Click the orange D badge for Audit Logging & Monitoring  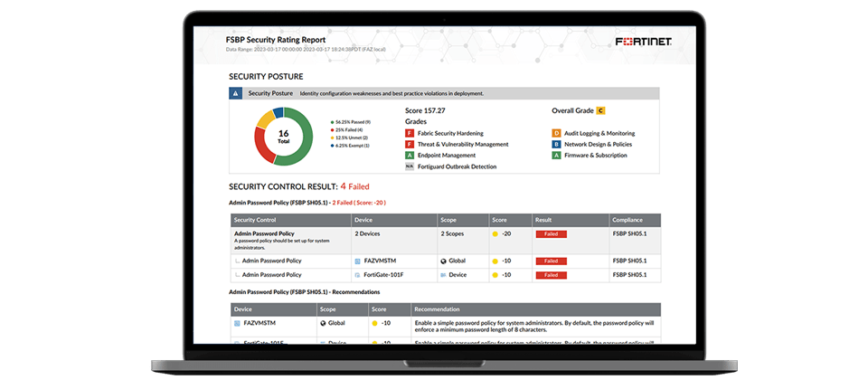pyautogui.click(x=557, y=133)
